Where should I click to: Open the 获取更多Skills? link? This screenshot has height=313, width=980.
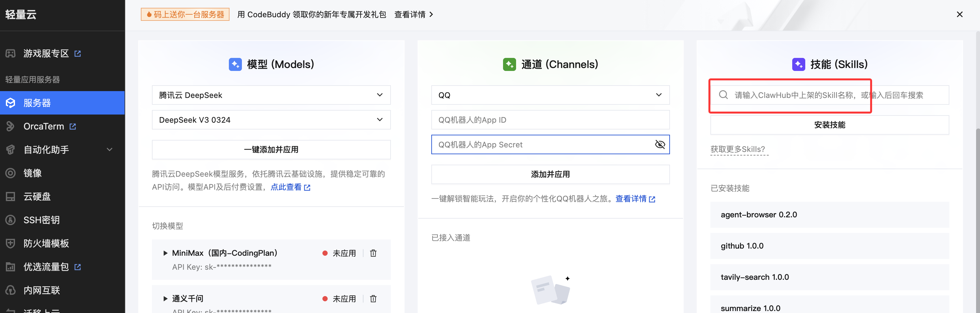coord(737,149)
